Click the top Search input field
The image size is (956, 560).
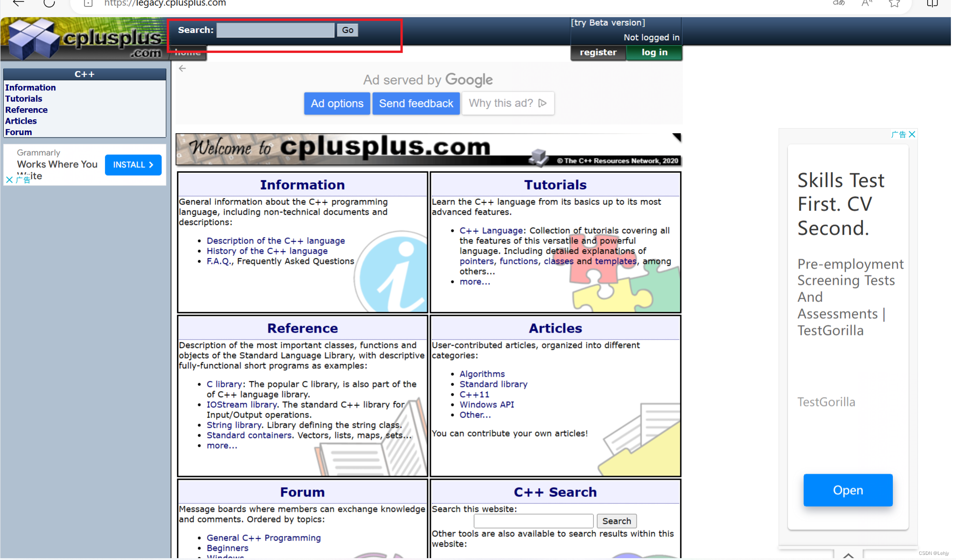point(275,30)
